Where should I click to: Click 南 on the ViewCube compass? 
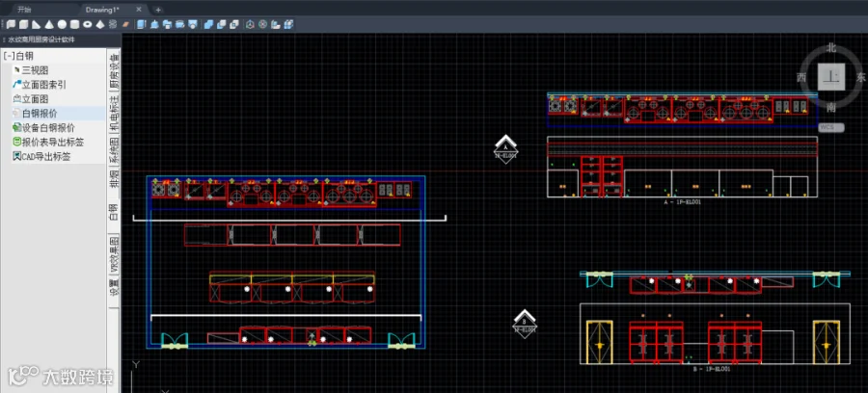coord(831,107)
